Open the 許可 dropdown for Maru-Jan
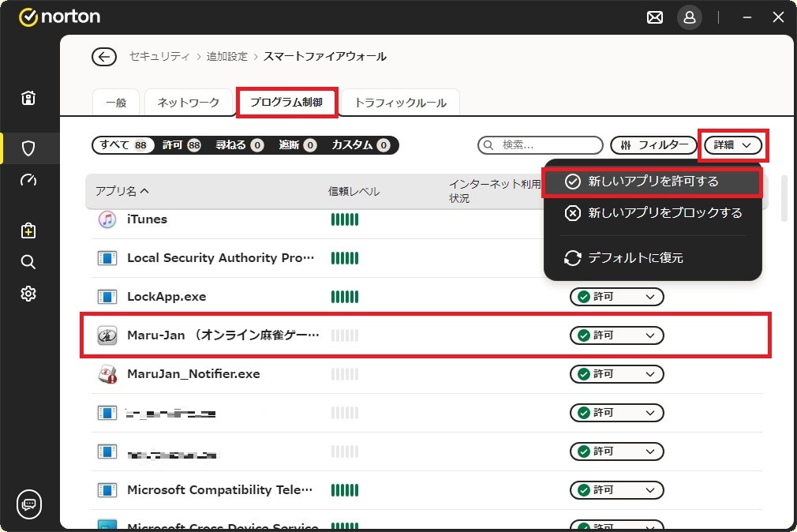797x532 pixels. (x=616, y=335)
